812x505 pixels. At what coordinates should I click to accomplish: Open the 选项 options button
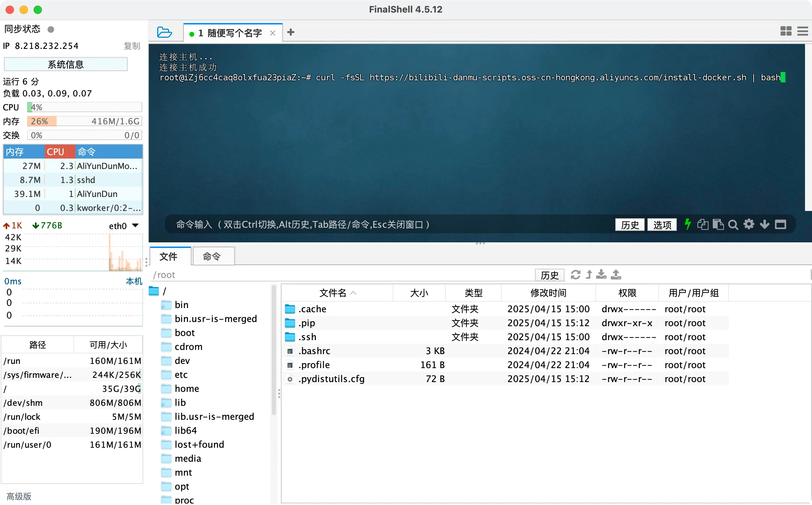[662, 225]
